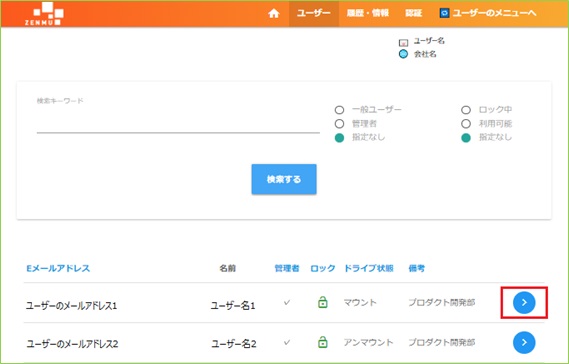Click the user card icon next to ユーザー名
569x364 pixels.
coord(403,42)
